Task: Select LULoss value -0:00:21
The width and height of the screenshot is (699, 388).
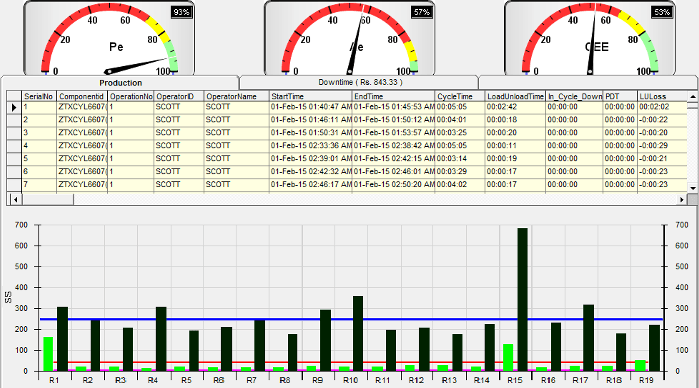Action: pyautogui.click(x=662, y=159)
